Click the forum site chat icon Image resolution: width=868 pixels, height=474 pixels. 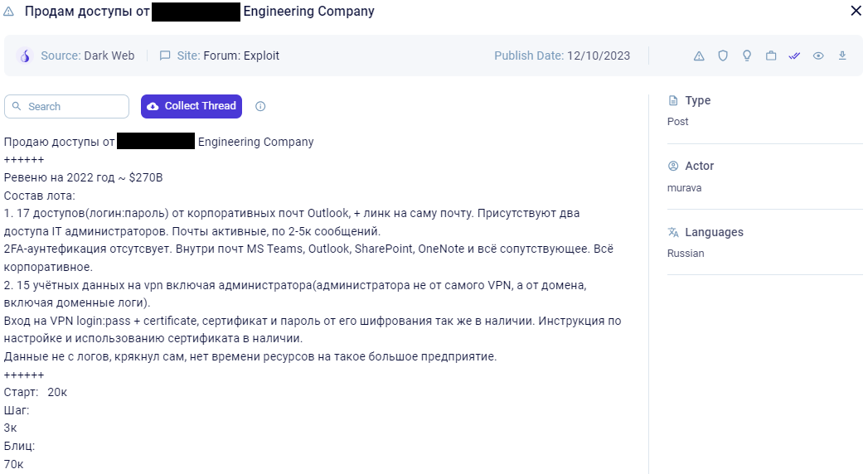165,56
